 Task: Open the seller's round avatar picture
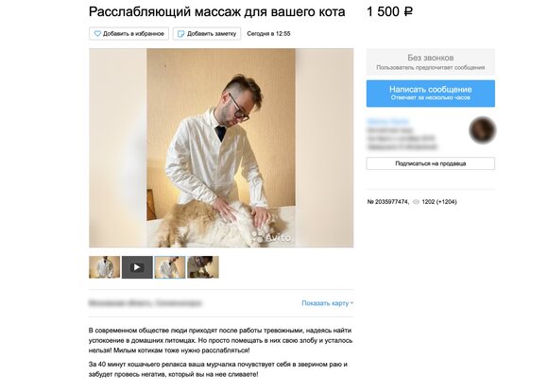pos(482,130)
